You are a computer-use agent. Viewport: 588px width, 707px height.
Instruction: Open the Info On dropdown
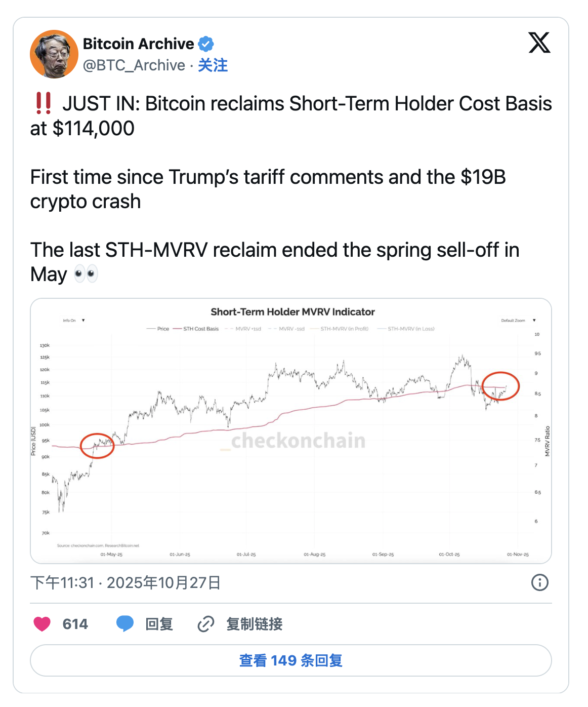point(73,321)
